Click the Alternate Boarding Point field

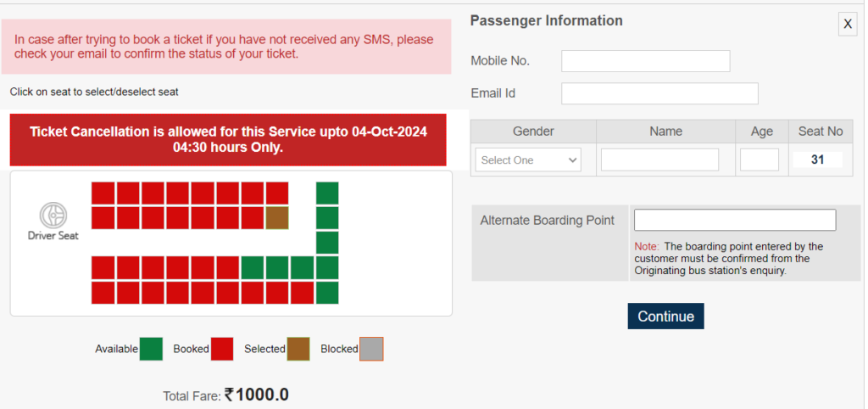point(735,220)
